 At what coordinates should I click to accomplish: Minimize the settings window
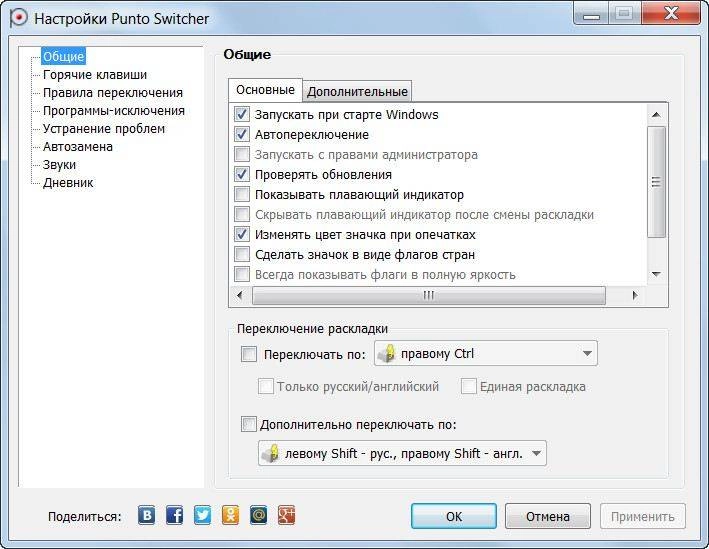(x=591, y=14)
